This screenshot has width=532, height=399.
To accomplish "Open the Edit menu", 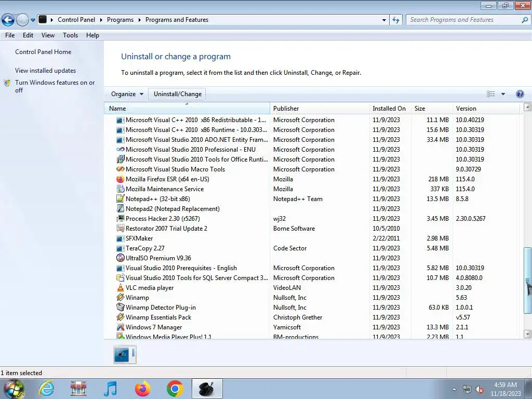I will [x=28, y=35].
